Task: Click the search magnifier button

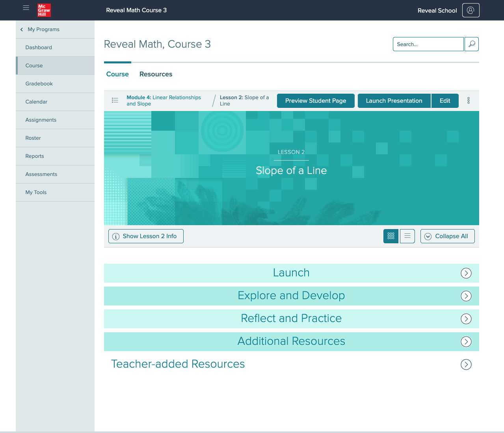Action: [472, 44]
